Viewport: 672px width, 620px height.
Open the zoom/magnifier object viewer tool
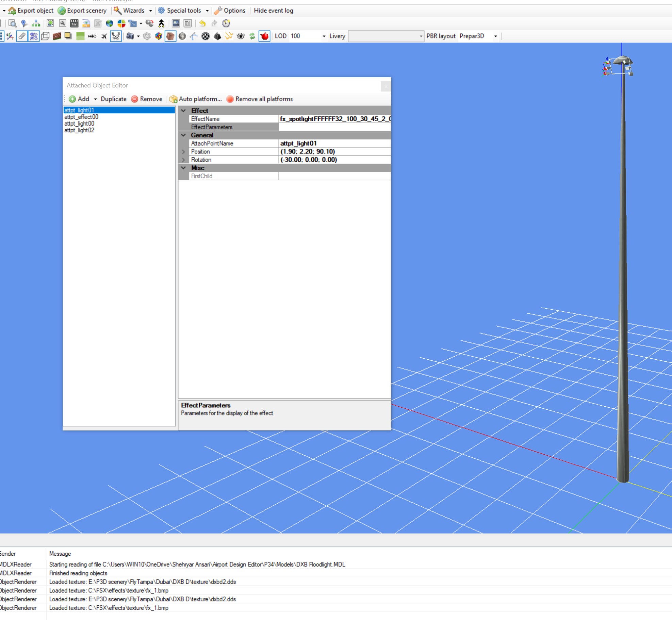pos(13,23)
